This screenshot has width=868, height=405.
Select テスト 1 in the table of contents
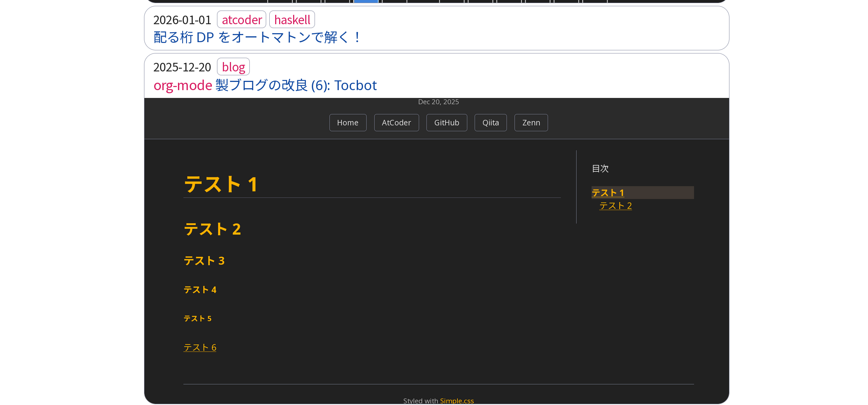(608, 193)
